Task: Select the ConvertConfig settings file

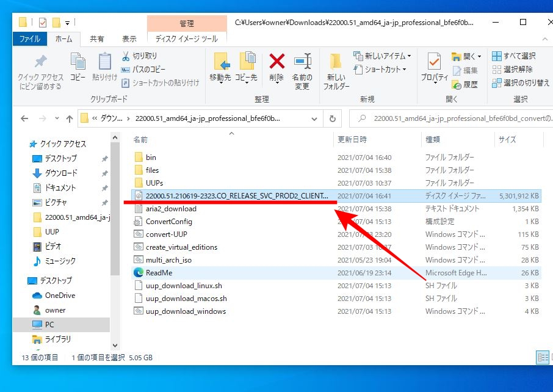Action: [x=336, y=222]
